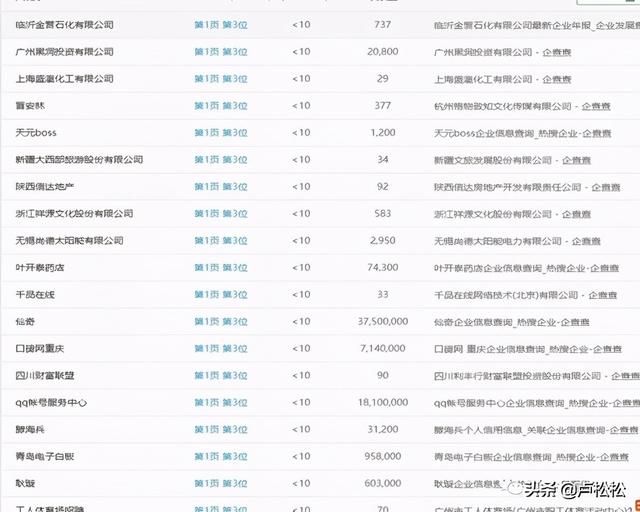This screenshot has width=640, height=512.
Task: Open page title 新疆文旅发展股份有限公司
Action: [493, 160]
